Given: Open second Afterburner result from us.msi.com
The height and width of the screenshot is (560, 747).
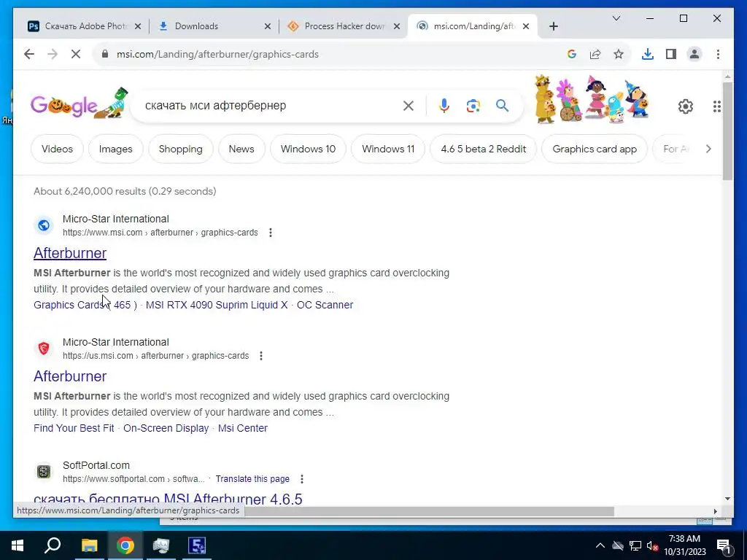Looking at the screenshot, I should 70,376.
